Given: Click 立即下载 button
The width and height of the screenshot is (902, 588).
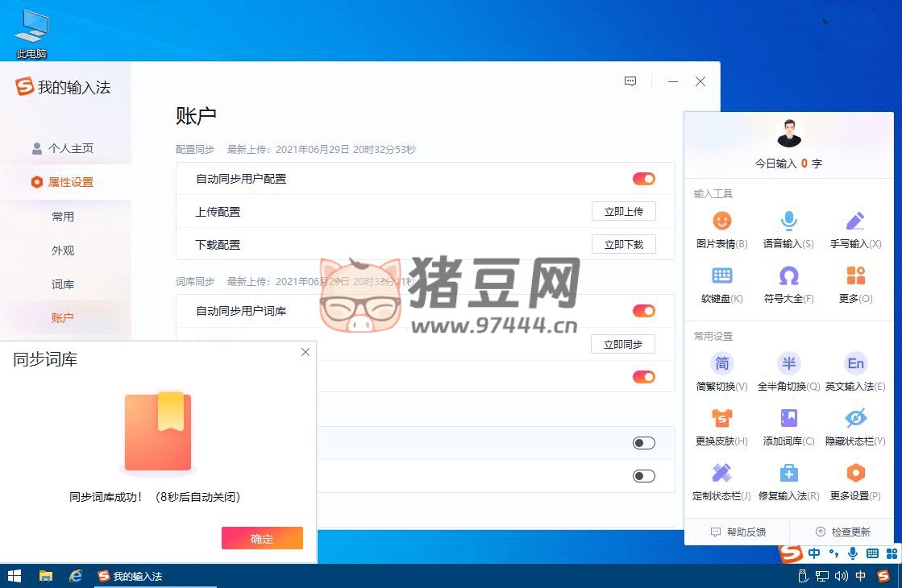Looking at the screenshot, I should (624, 244).
